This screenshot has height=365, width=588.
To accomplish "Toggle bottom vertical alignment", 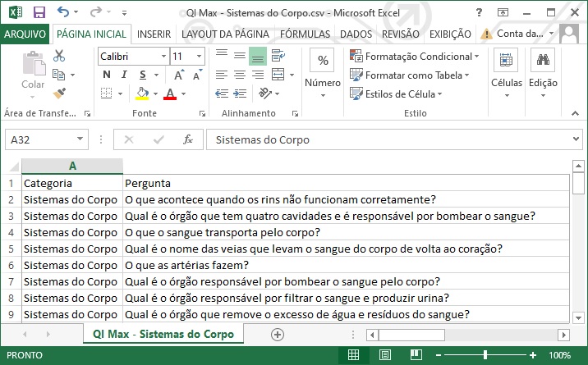I will (x=258, y=56).
